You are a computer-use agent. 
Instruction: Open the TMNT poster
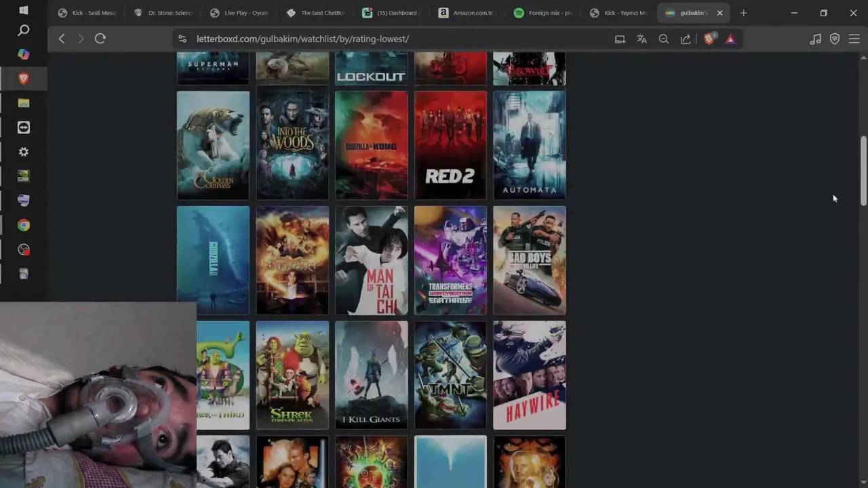450,375
